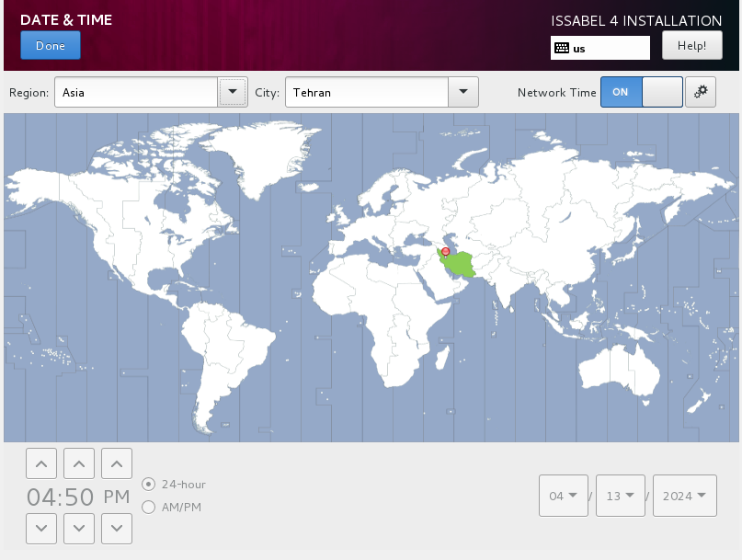742x560 pixels.
Task: Expand the Region dropdown arrow
Action: coord(233,92)
